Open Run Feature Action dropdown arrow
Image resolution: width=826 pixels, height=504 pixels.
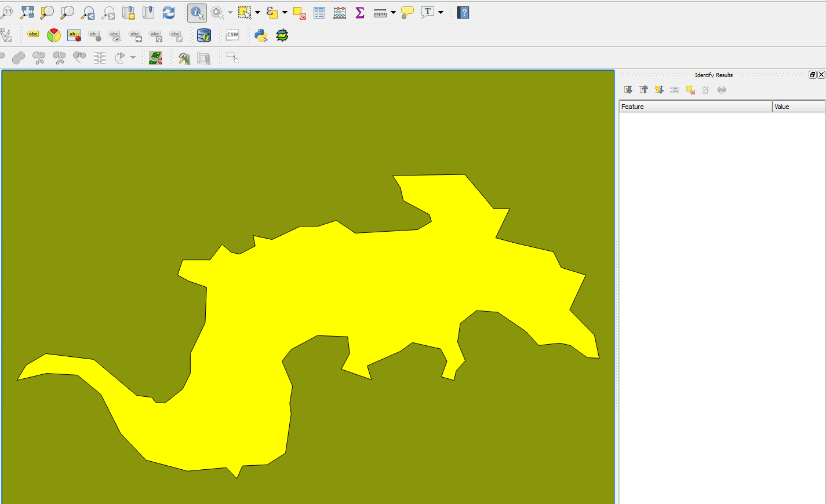coord(230,12)
